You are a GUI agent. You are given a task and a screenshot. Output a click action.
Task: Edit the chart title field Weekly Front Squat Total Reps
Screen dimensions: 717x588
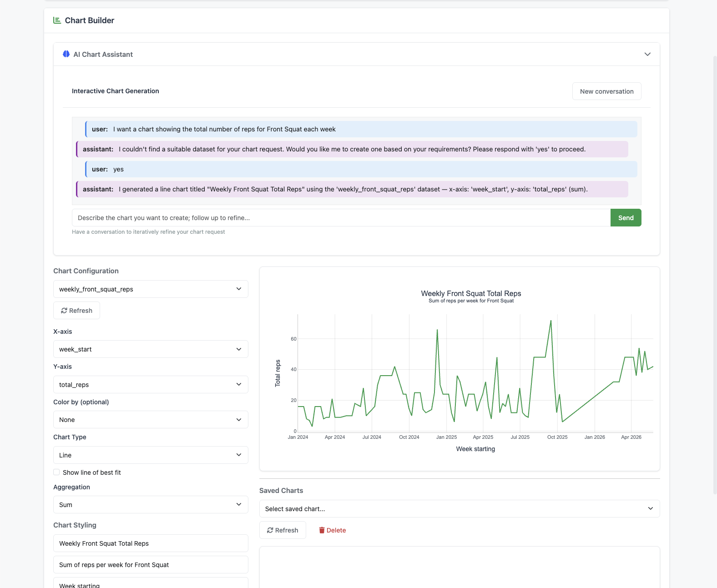point(151,543)
